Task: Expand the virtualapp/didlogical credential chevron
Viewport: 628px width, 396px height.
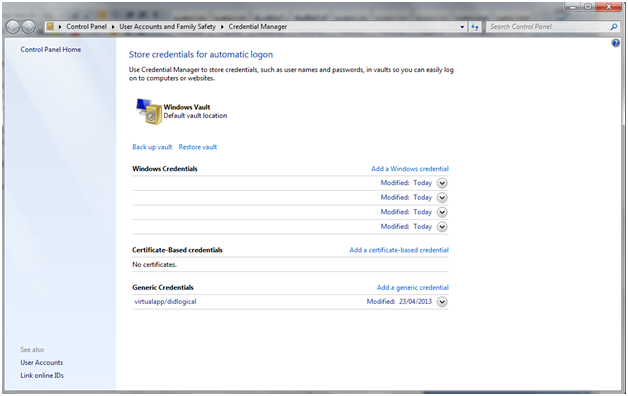Action: point(442,302)
